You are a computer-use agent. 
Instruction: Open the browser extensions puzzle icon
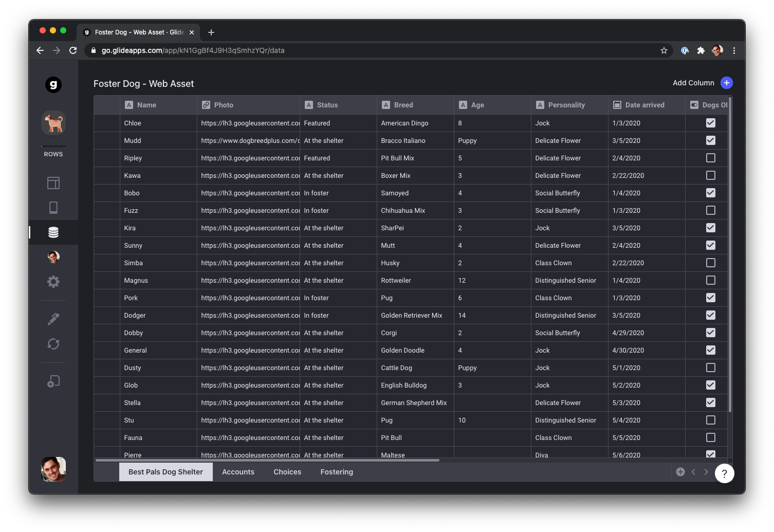coord(701,50)
